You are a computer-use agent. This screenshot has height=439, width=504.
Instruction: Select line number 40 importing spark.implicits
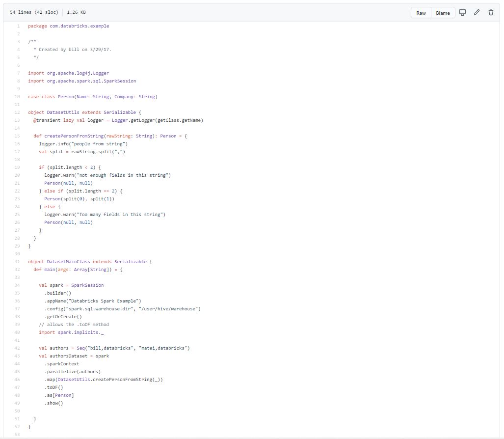click(x=17, y=332)
